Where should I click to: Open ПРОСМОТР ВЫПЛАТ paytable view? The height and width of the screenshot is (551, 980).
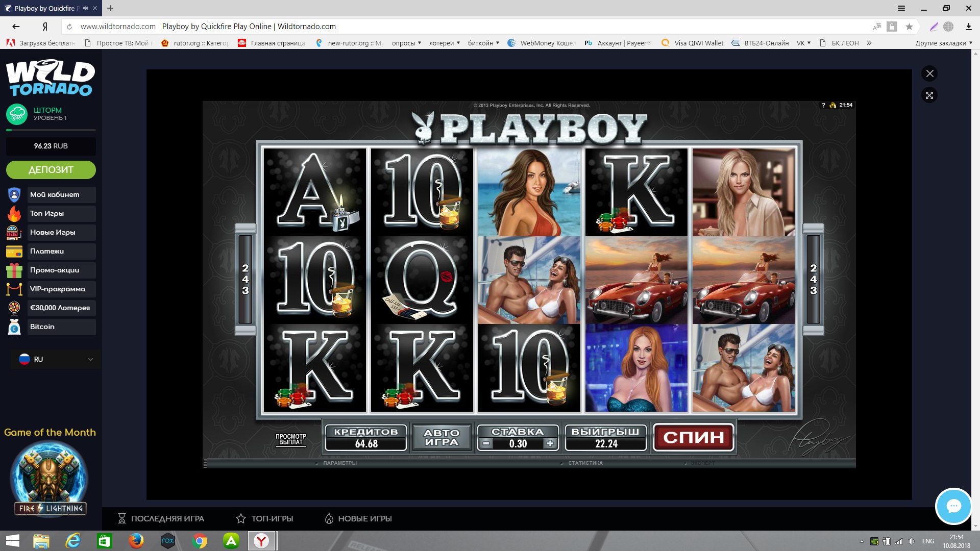(290, 439)
